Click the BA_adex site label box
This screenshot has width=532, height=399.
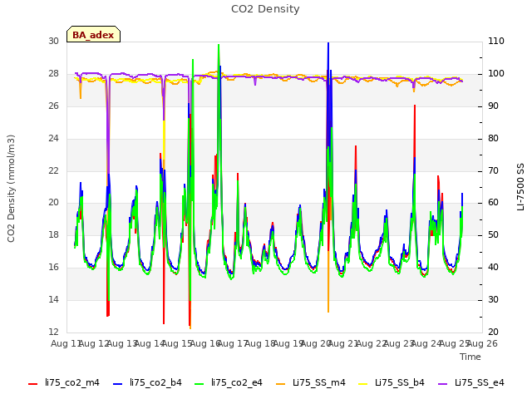pyautogui.click(x=93, y=34)
